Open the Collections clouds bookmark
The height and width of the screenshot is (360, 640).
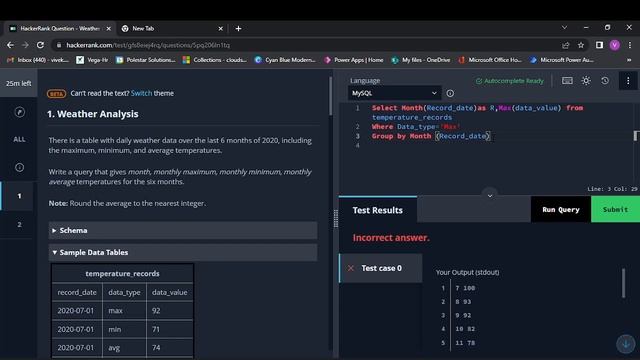(215, 60)
